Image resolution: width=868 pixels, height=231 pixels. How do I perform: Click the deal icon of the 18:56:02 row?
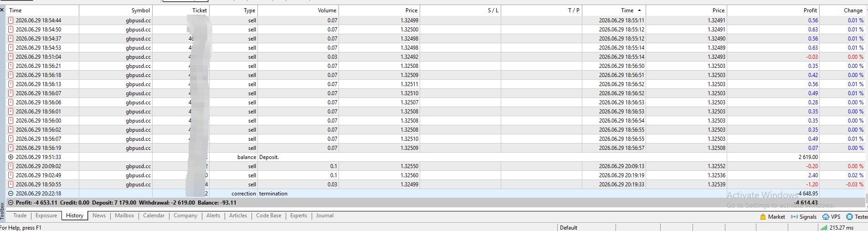tap(11, 130)
